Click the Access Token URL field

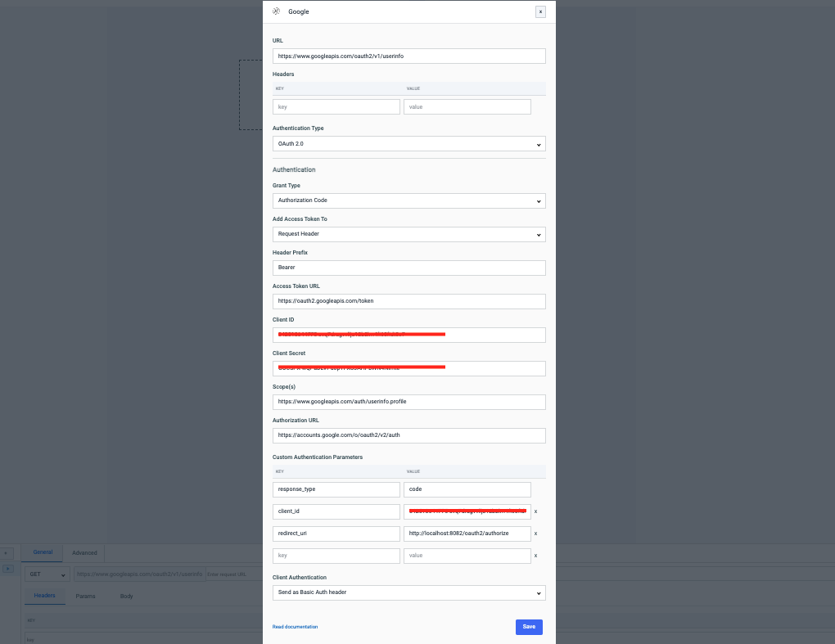point(408,301)
